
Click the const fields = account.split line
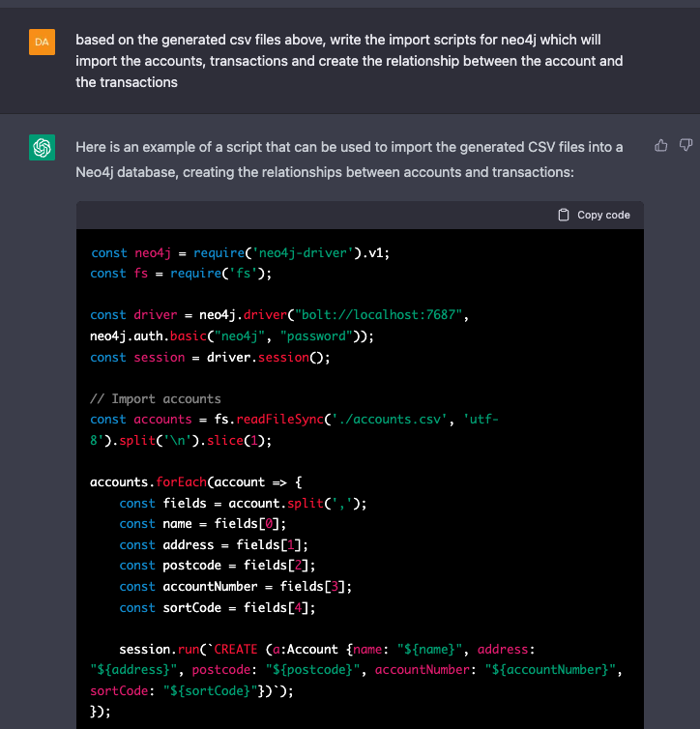click(243, 504)
